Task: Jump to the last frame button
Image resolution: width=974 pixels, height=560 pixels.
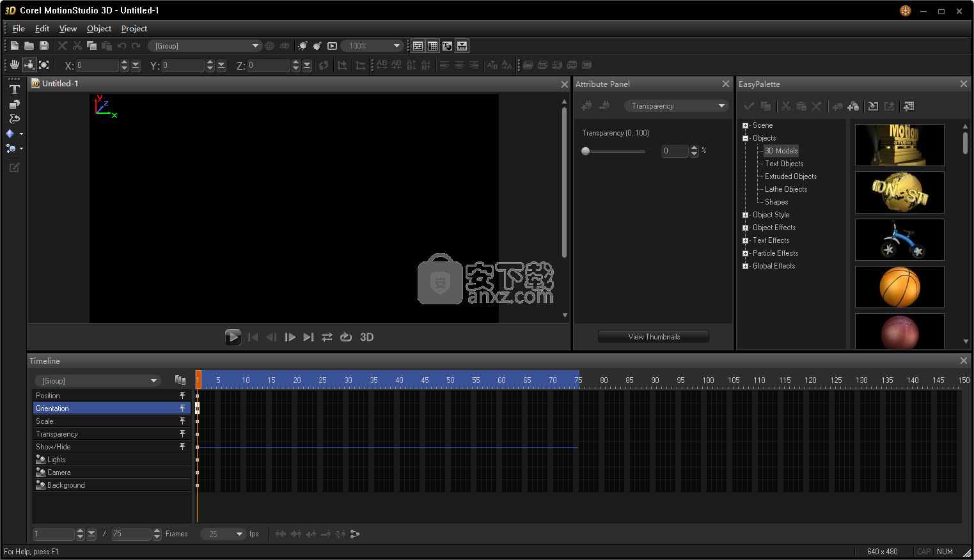Action: 308,337
